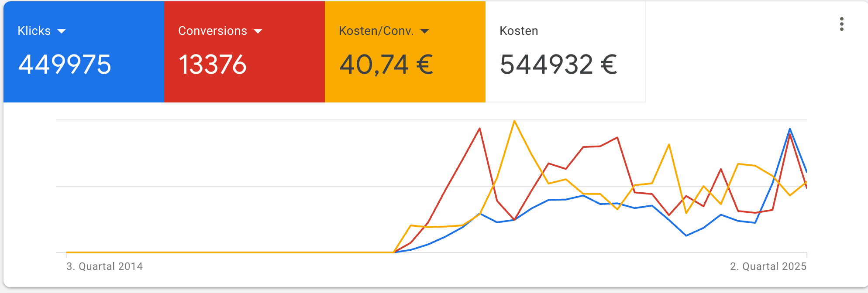
Task: Open the three-dot more options menu
Action: pos(841,24)
